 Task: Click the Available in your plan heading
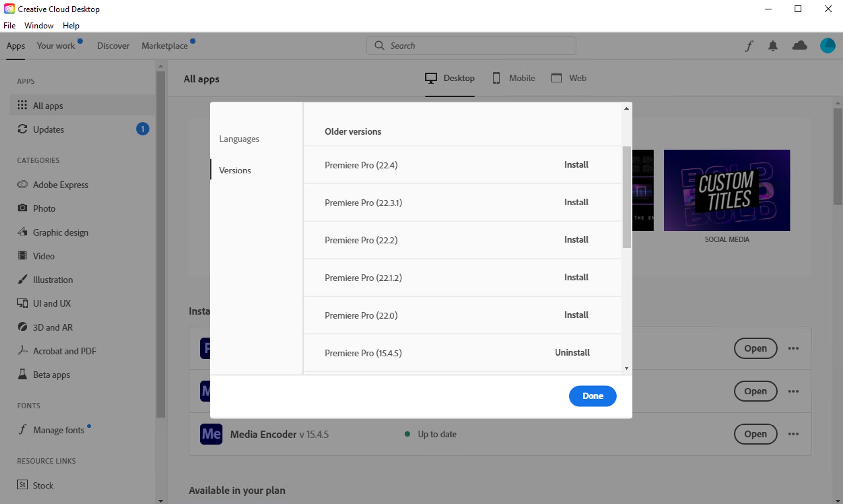pos(237,490)
